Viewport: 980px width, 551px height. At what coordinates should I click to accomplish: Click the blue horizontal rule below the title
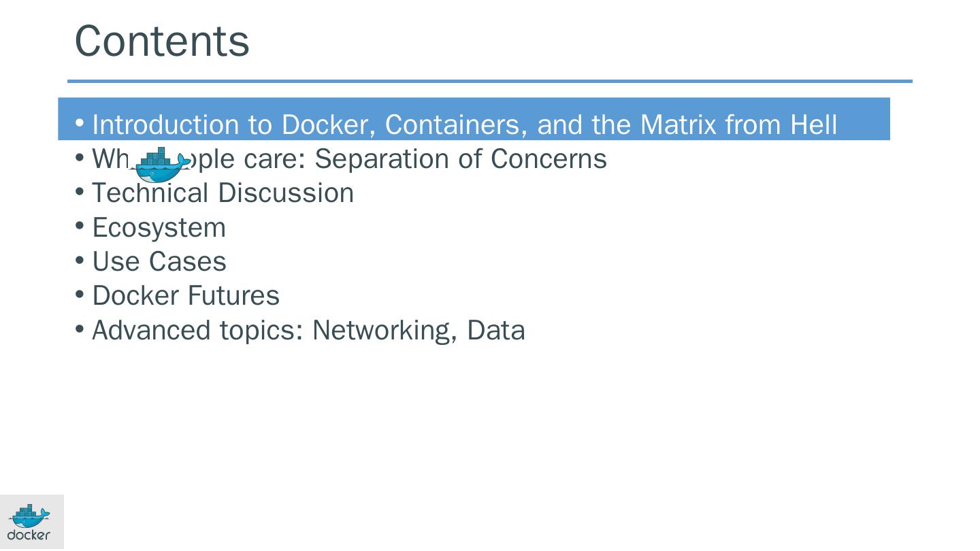tap(489, 82)
